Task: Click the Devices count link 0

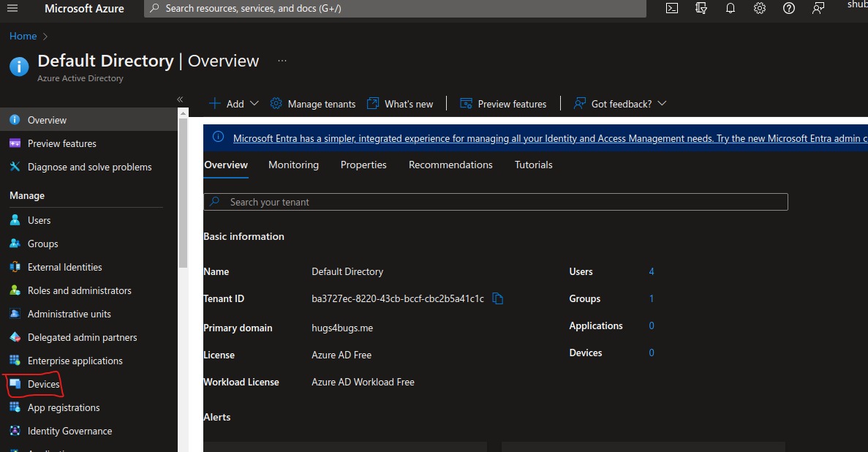Action: click(652, 353)
